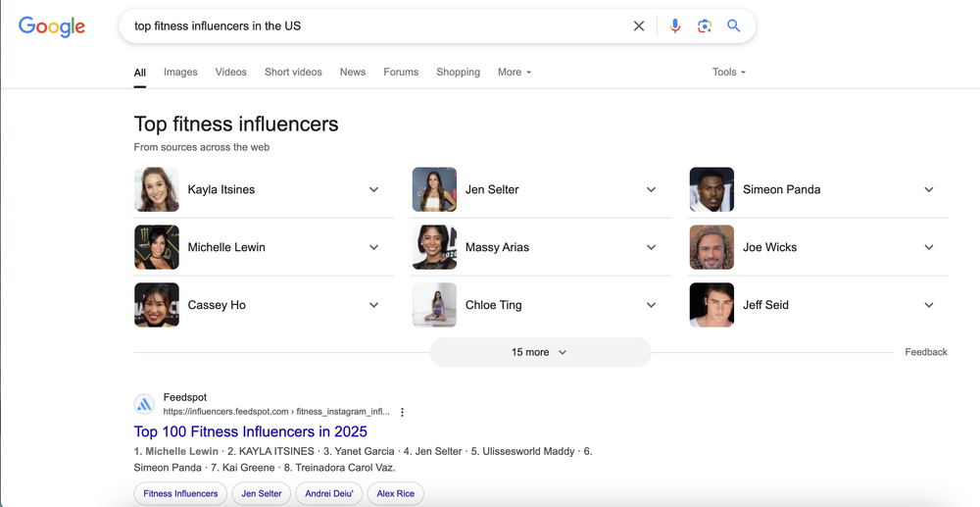The image size is (980, 507).
Task: Click Jen Selter profile thumbnail
Action: pos(434,189)
